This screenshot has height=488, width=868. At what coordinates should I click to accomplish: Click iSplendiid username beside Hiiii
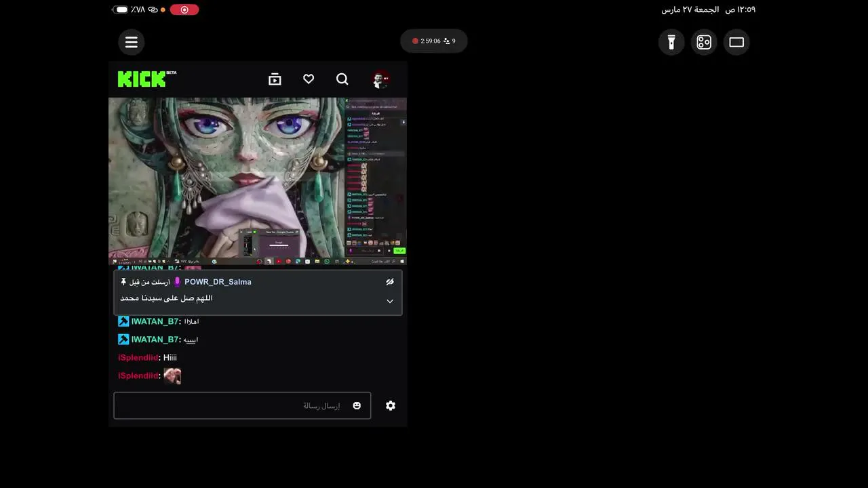click(139, 357)
